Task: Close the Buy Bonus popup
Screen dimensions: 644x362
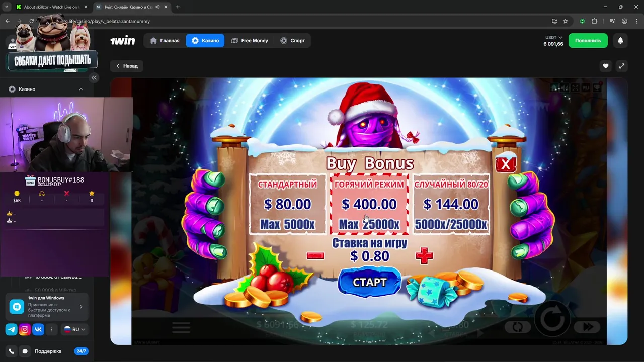Action: point(506,164)
